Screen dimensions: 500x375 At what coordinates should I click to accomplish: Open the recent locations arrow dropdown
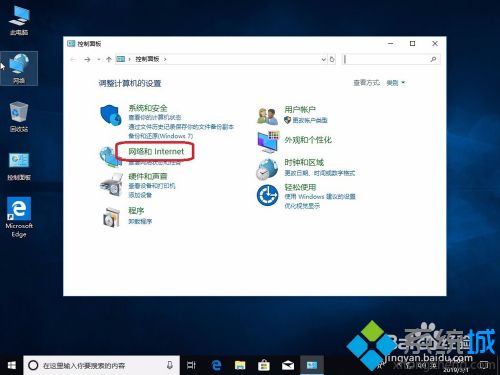tap(99, 59)
